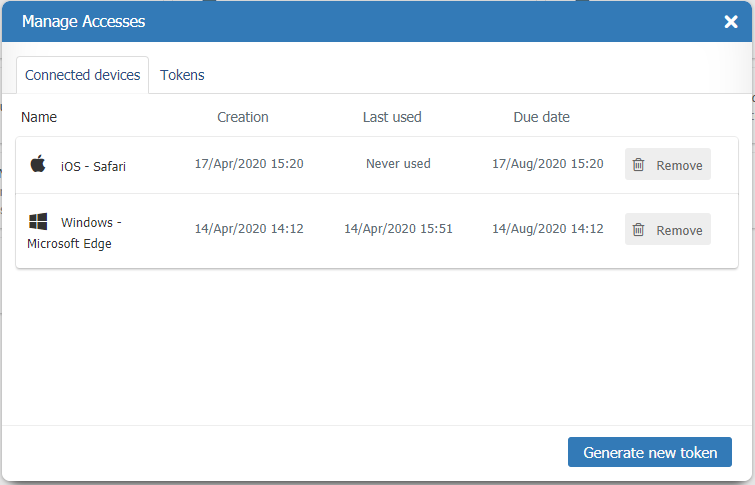Click the Name column header
Image resolution: width=755 pixels, height=485 pixels.
[39, 117]
